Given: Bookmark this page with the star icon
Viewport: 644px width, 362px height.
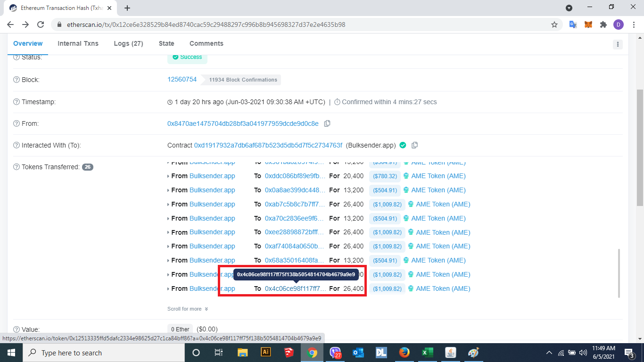Looking at the screenshot, I should (x=554, y=25).
